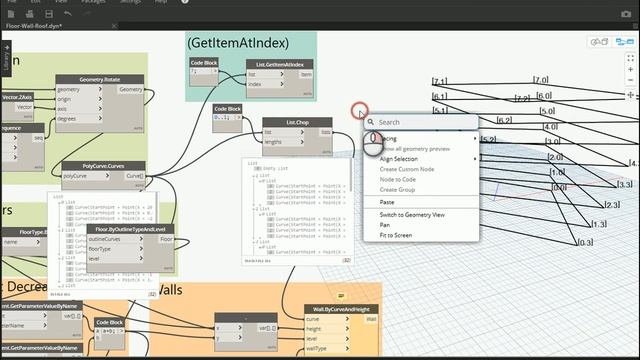Click polyCurve input port chevron

coord(107,176)
